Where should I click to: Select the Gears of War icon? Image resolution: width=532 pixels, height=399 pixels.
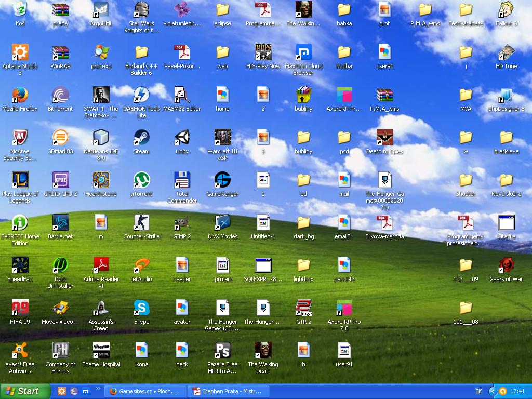click(x=506, y=266)
